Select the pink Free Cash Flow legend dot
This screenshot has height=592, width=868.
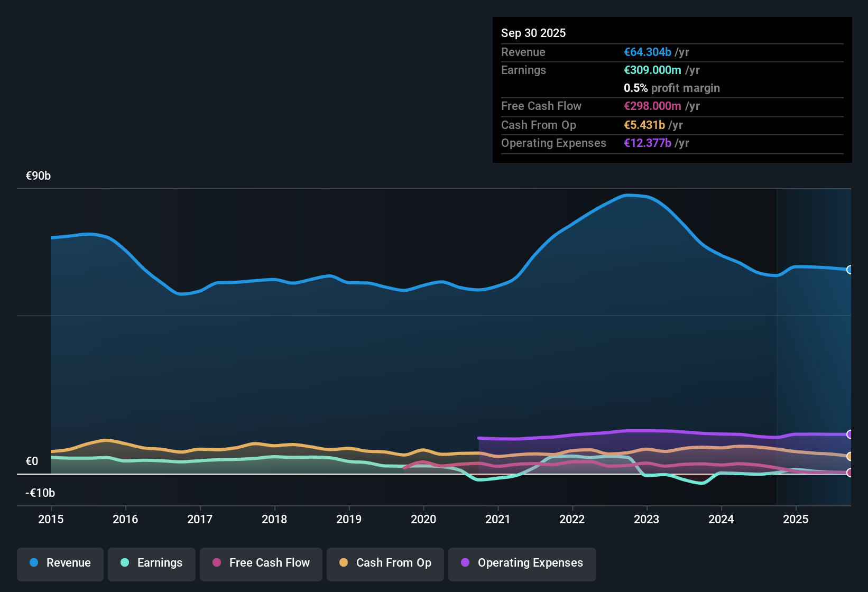(216, 563)
